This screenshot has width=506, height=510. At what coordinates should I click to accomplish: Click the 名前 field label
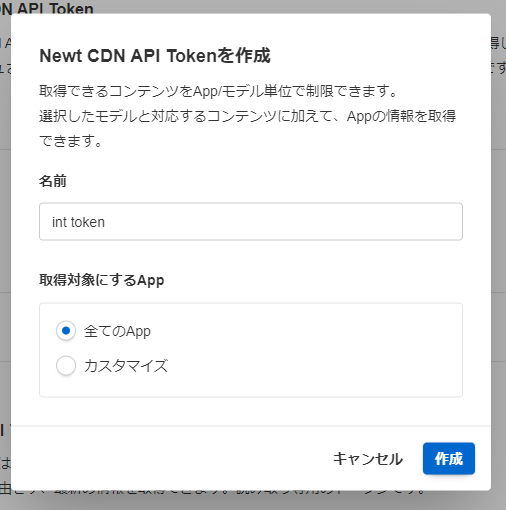[x=53, y=181]
